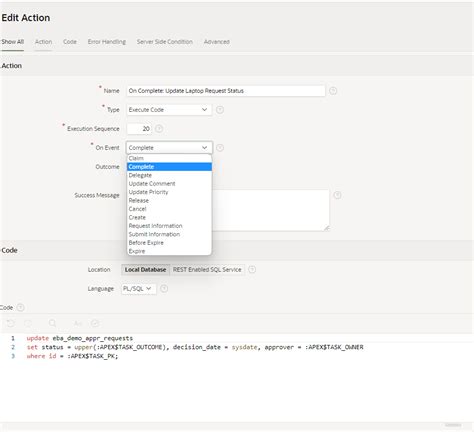Click the 'Outcome' field label
This screenshot has width=474, height=432.
tap(107, 167)
